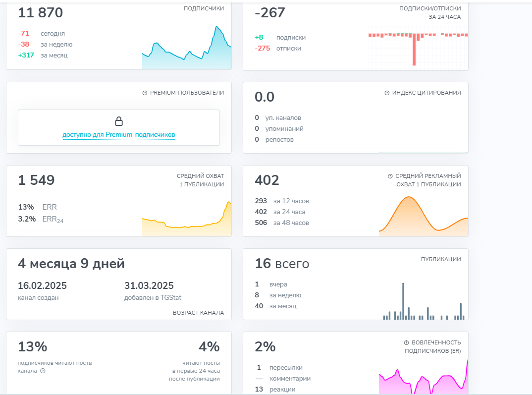Image resolution: width=532 pixels, height=395 pixels.
Task: Click help icon next to ИНДЕКС ЦИТИРОВАНИЯ
Action: point(387,93)
